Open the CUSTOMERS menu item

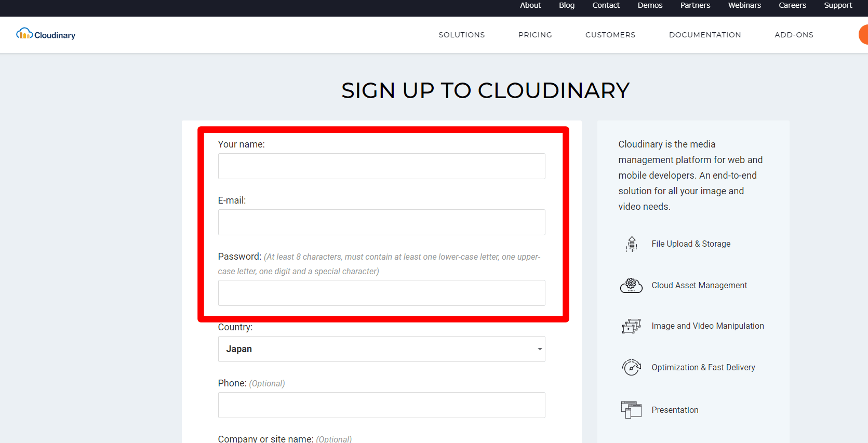[610, 35]
